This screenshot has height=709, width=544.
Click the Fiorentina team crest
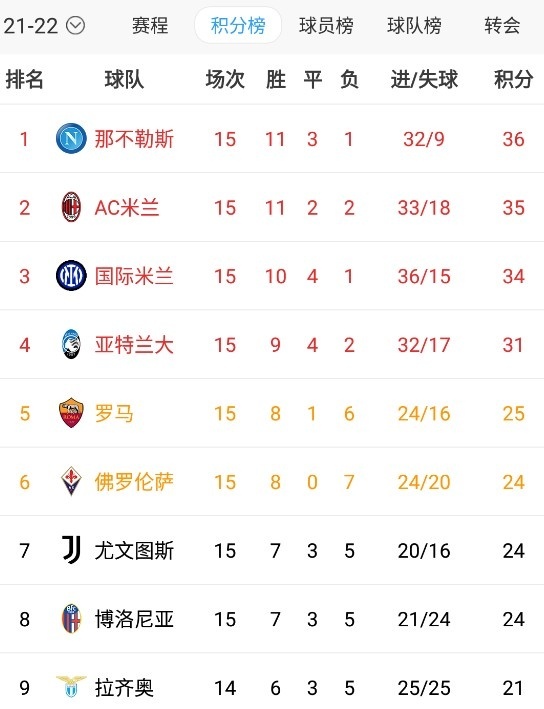pos(71,482)
